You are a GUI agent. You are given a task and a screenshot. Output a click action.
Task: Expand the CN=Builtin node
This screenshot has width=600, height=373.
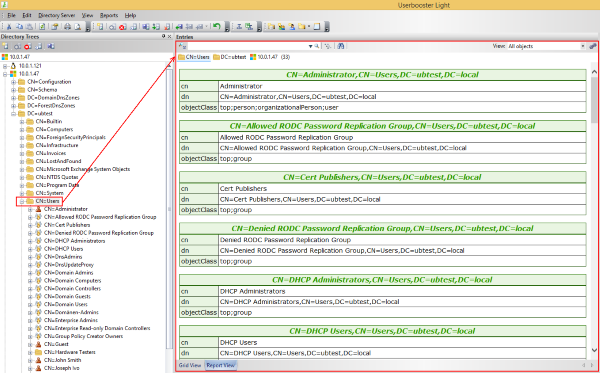point(22,122)
